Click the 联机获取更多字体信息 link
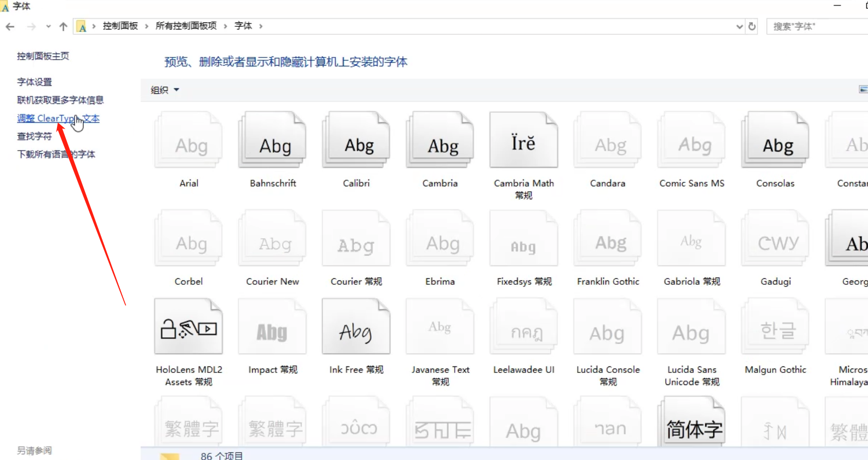This screenshot has width=868, height=460. coord(60,100)
